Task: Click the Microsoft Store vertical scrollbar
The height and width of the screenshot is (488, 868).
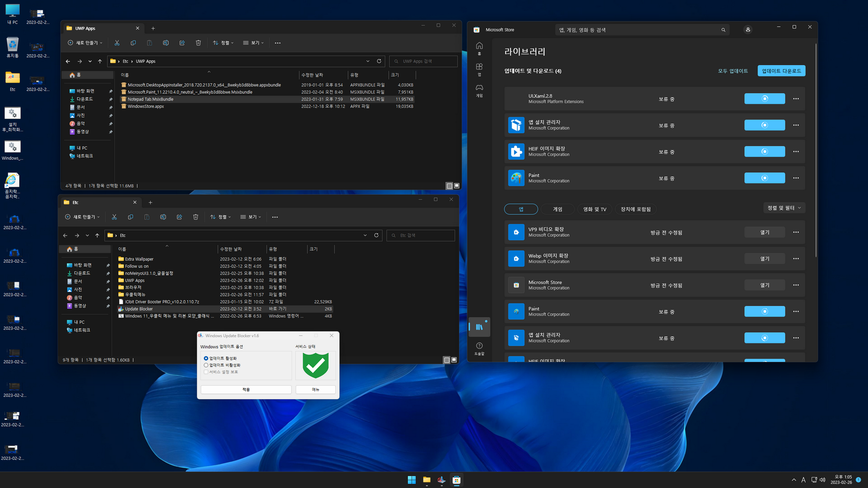Action: point(816,150)
